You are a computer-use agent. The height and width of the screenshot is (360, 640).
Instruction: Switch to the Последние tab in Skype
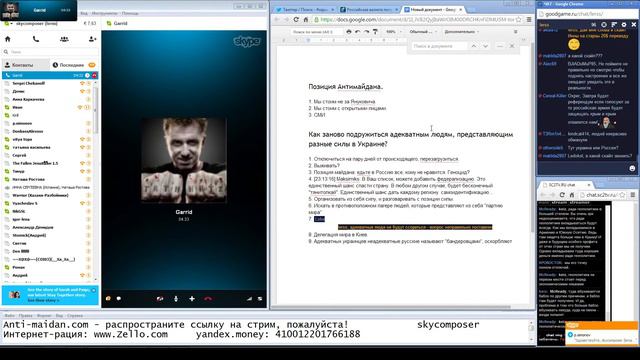pos(73,65)
